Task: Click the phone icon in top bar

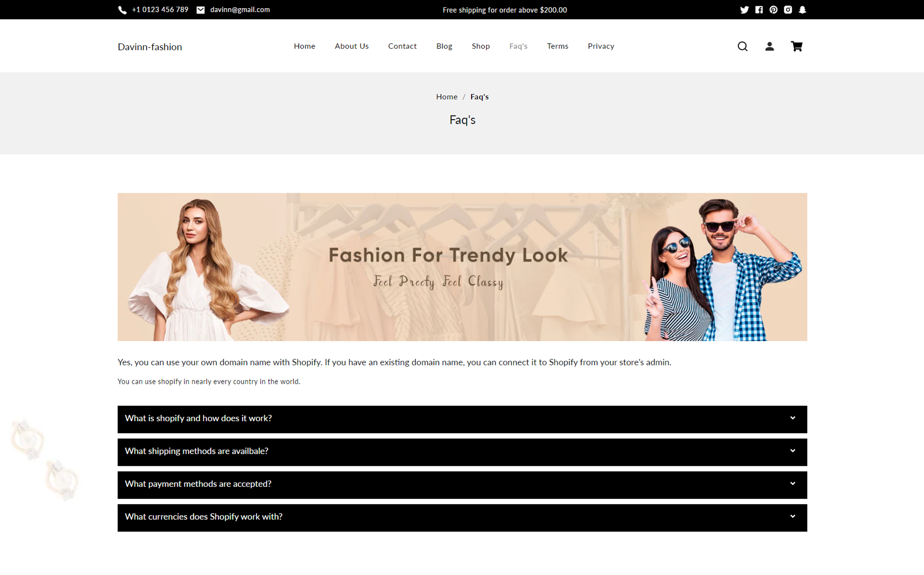Action: (x=123, y=10)
